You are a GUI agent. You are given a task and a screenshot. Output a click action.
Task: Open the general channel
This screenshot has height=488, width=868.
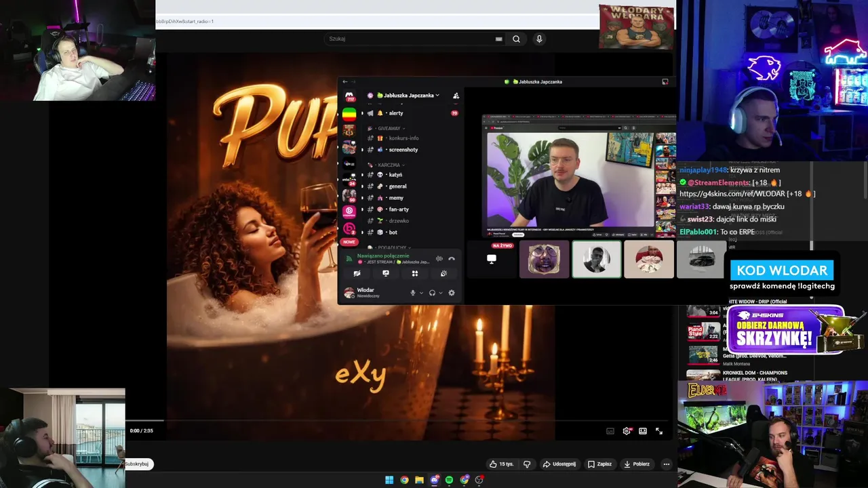[412, 186]
